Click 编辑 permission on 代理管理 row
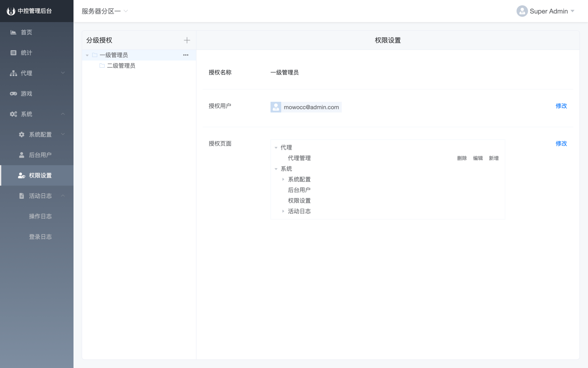The width and height of the screenshot is (588, 368). click(478, 158)
